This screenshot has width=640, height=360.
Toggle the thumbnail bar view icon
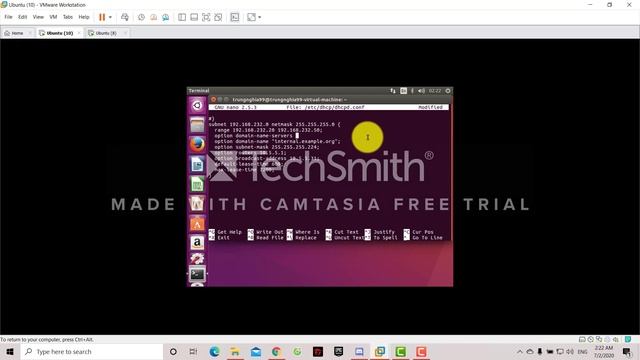coord(194,17)
